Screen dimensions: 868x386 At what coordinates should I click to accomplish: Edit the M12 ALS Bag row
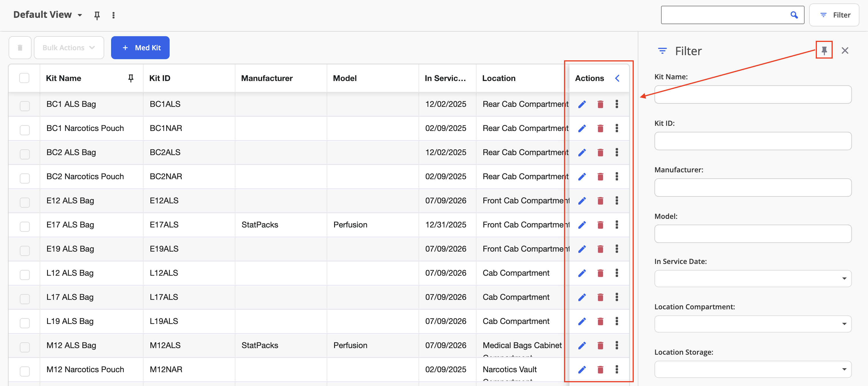[582, 346]
